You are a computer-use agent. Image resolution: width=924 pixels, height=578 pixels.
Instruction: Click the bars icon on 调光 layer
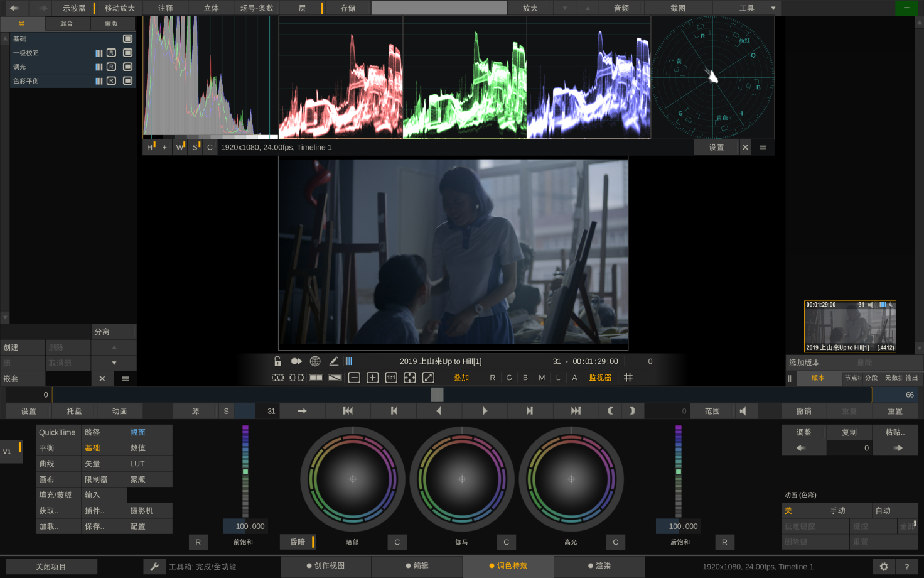pos(99,67)
